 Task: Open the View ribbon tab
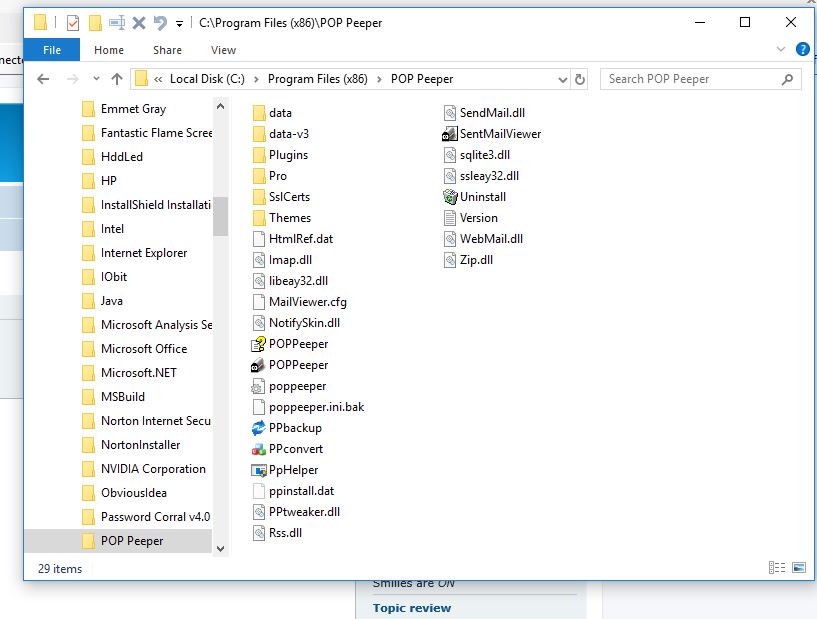pos(224,50)
